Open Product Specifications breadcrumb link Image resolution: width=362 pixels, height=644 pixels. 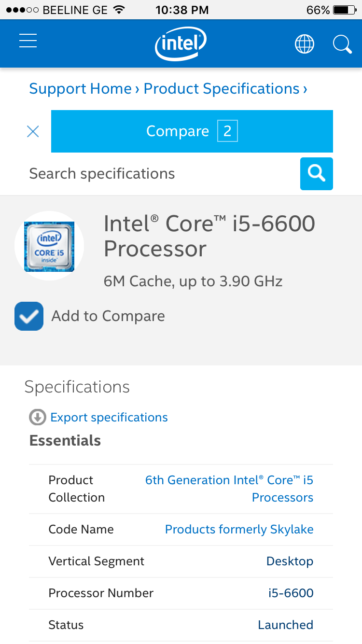coord(222,89)
